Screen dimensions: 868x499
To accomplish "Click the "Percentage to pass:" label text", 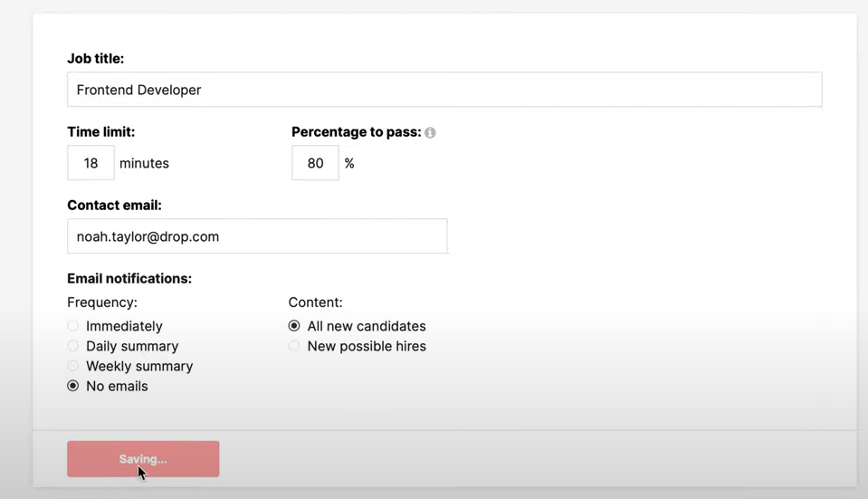I will click(356, 132).
